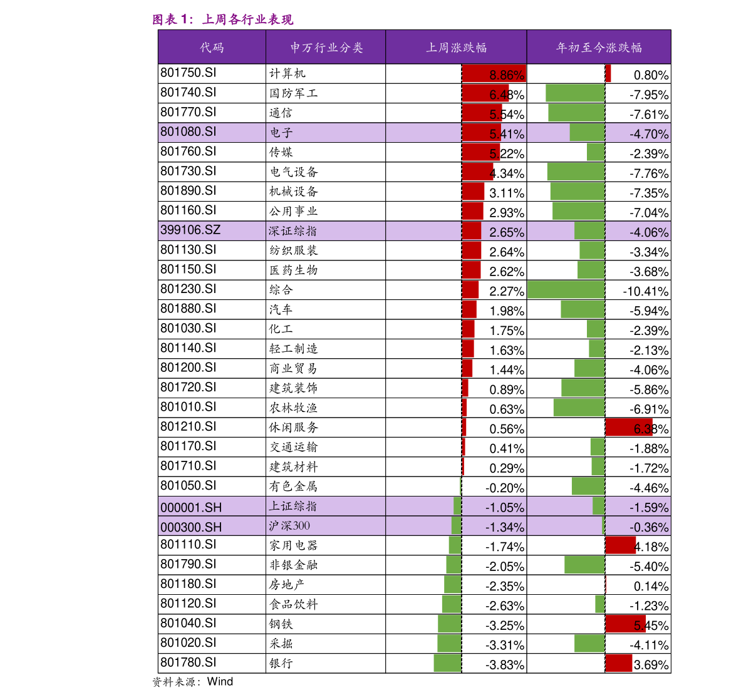Image resolution: width=746 pixels, height=700 pixels.
Task: Select code 000001.SH
Action: coord(190,507)
